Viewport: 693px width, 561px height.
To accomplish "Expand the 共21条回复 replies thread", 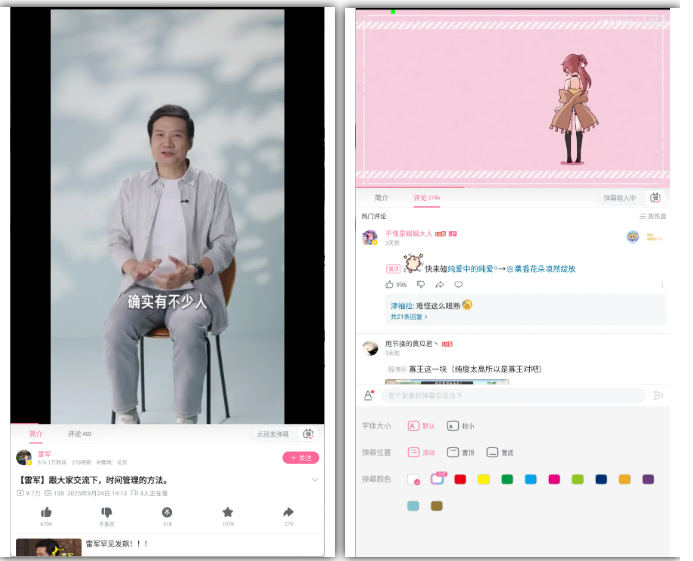I will (x=408, y=317).
